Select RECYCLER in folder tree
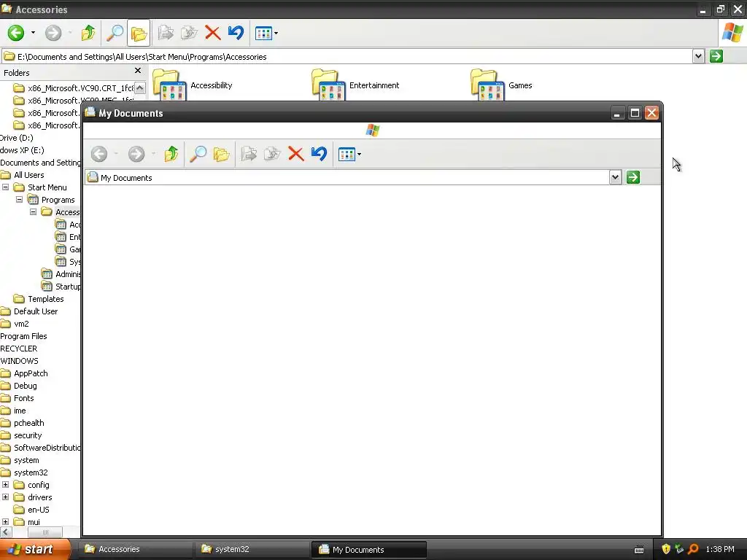This screenshot has height=560, width=747. 18,348
